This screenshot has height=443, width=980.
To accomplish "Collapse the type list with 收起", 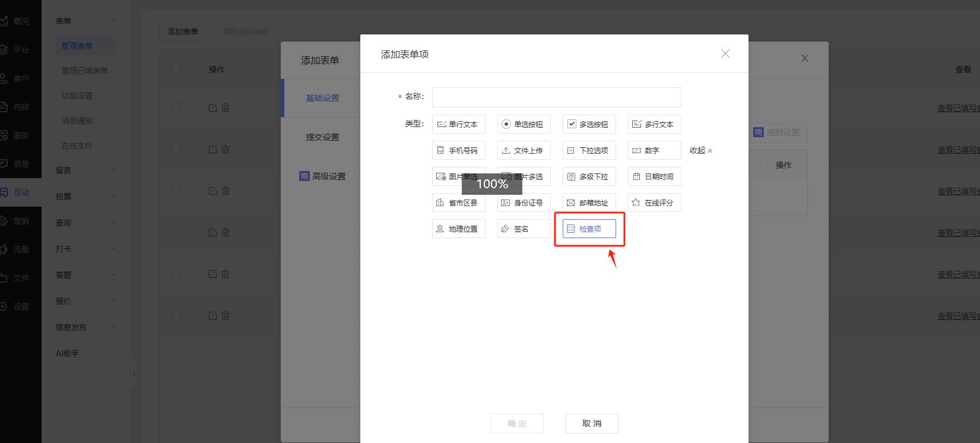I will 700,150.
